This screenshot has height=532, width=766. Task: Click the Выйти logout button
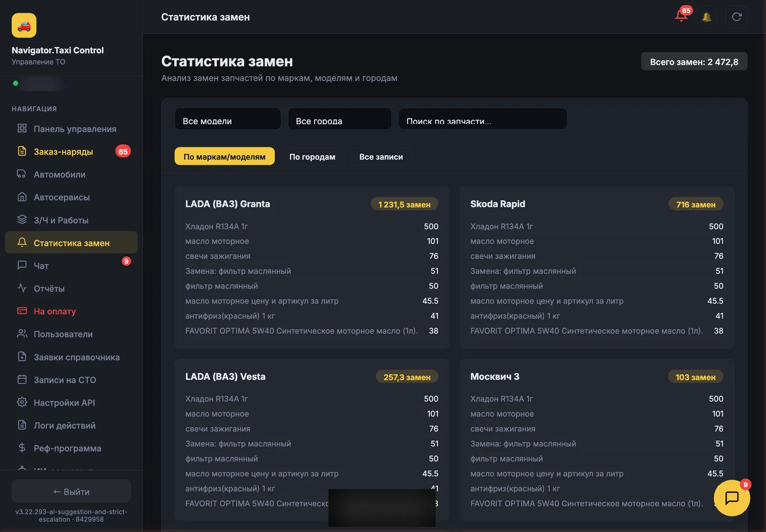click(x=71, y=491)
